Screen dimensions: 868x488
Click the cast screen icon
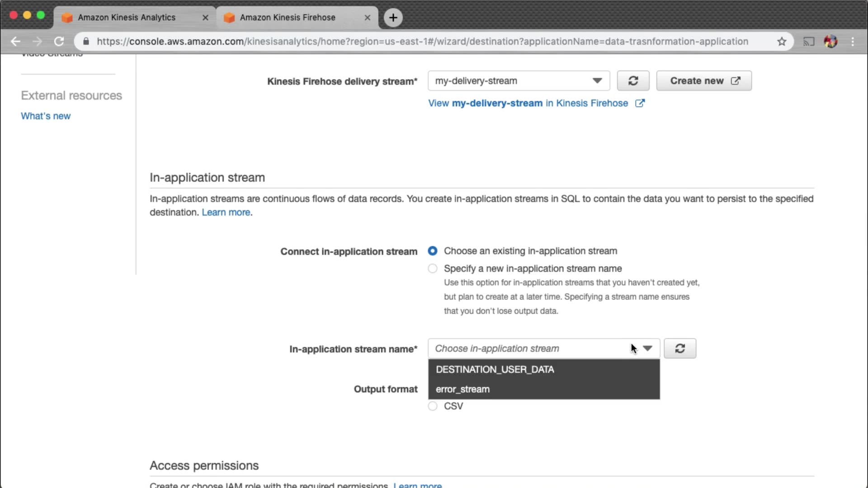(808, 42)
